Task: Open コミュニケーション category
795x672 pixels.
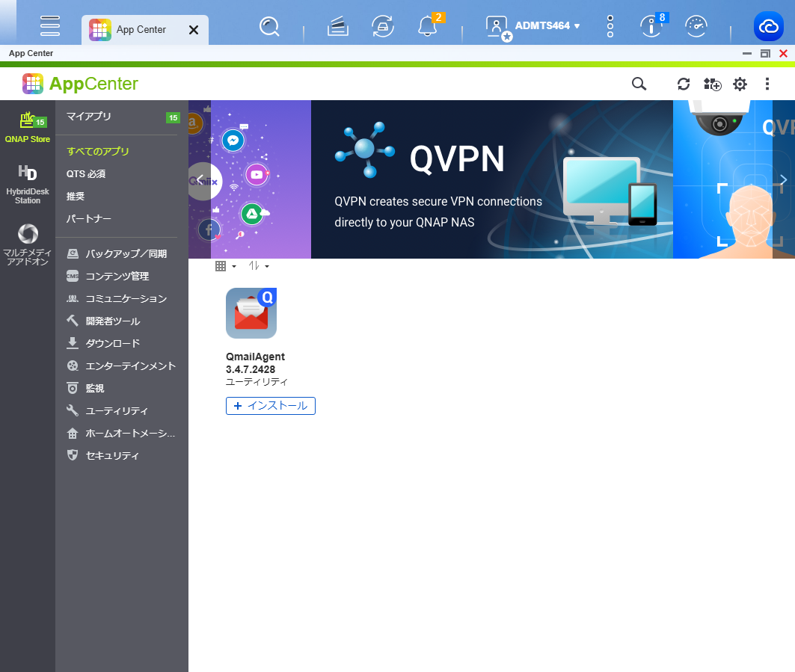Action: (117, 298)
